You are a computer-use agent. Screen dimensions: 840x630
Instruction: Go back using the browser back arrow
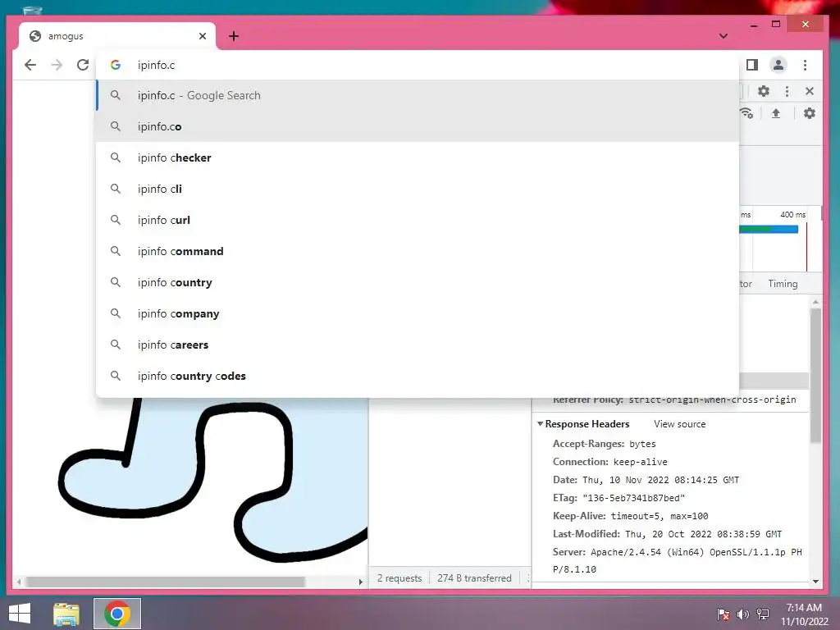(30, 65)
